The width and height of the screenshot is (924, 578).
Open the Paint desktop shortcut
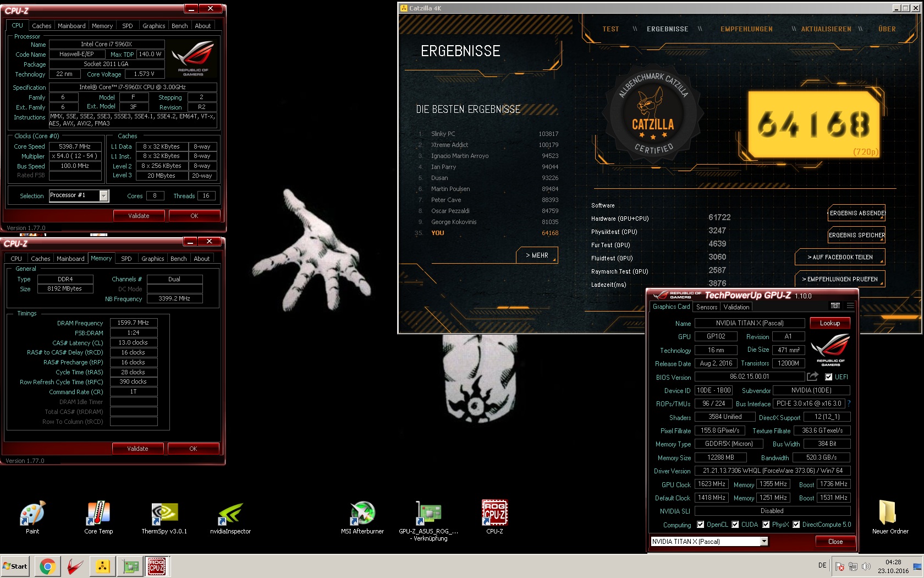click(32, 516)
